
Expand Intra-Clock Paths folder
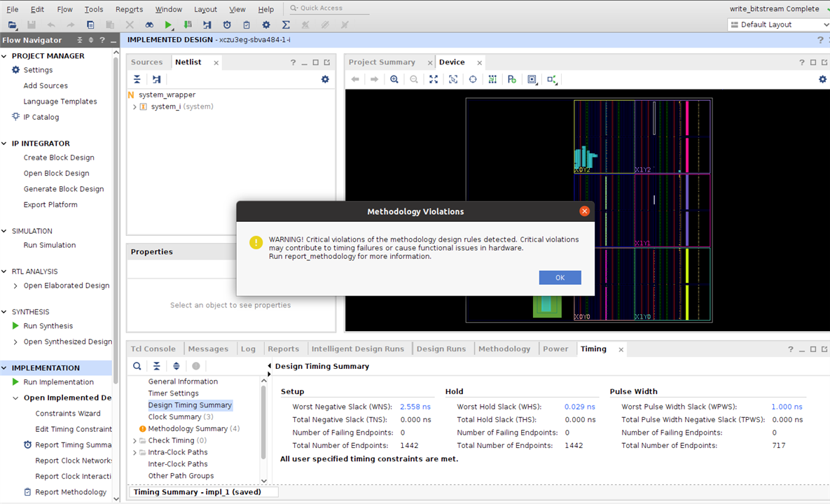pyautogui.click(x=134, y=452)
